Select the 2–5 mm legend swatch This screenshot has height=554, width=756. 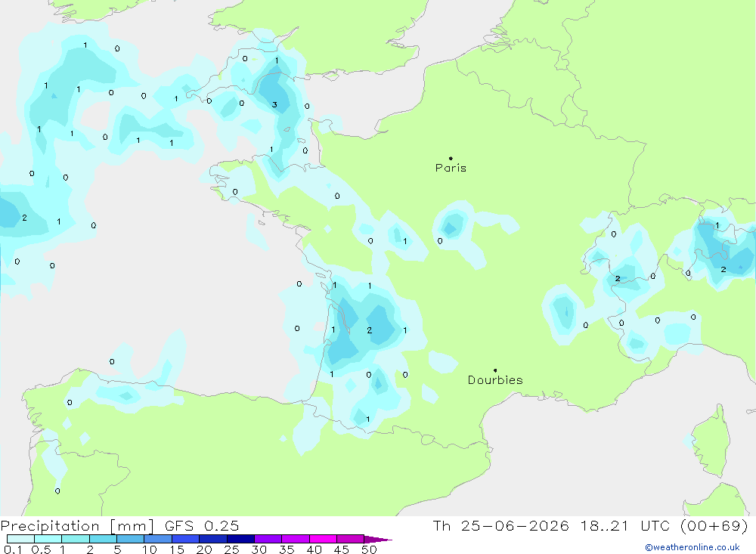(x=103, y=539)
